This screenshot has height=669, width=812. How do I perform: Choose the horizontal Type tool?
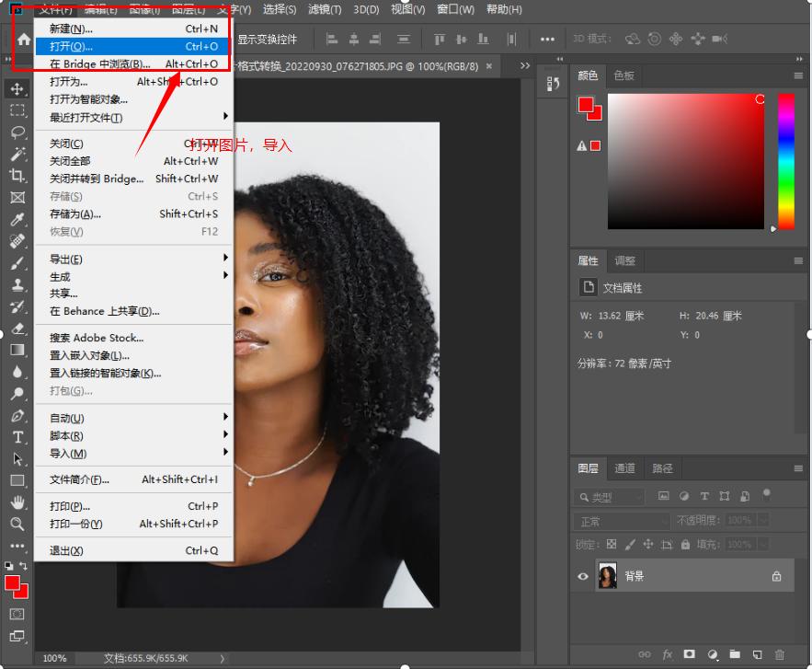click(x=17, y=437)
